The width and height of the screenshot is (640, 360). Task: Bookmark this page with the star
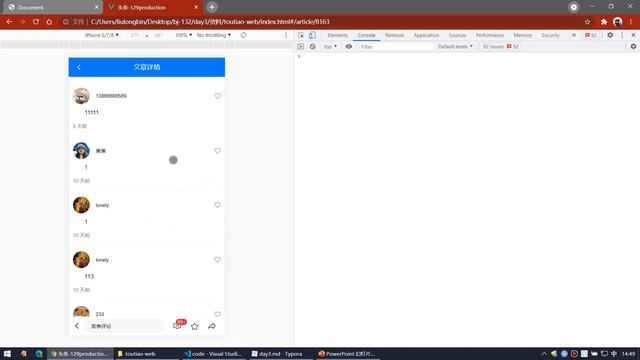tap(587, 22)
